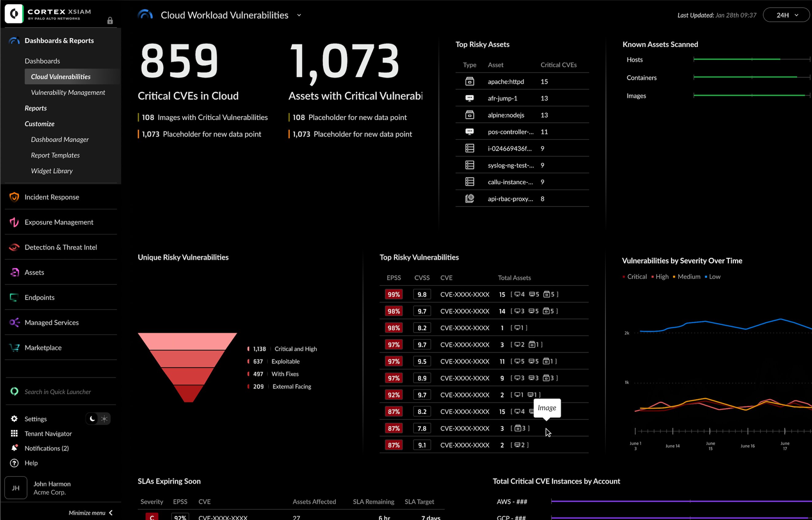Screen dimensions: 812x520
Task: Click the Notifications badge indicator
Action: [17, 445]
